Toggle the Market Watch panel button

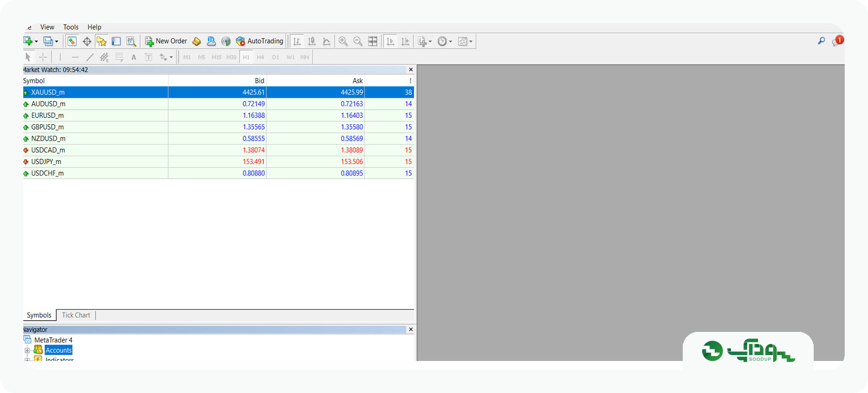pyautogui.click(x=72, y=42)
